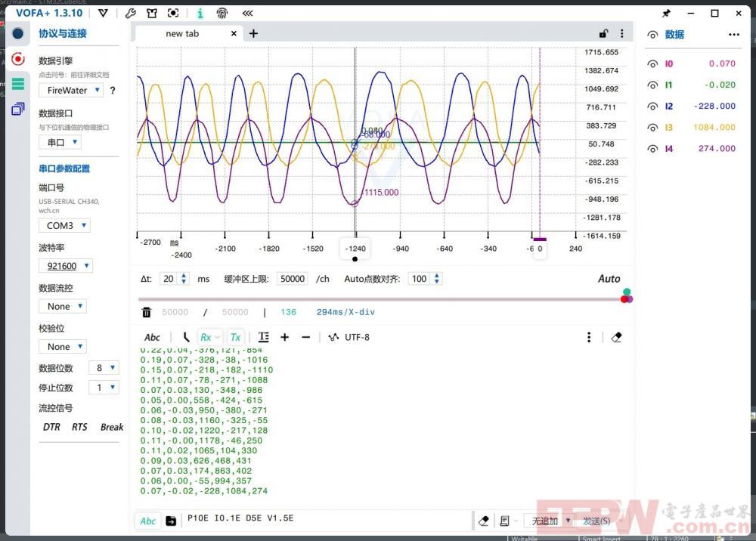Open the send history document icon
Screen dimensions: 756x541
504,521
